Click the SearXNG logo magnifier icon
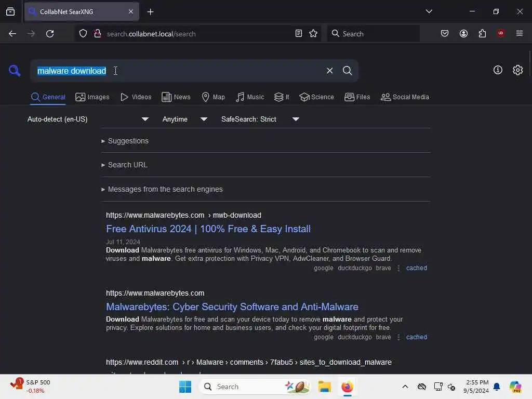532x399 pixels. coord(15,71)
